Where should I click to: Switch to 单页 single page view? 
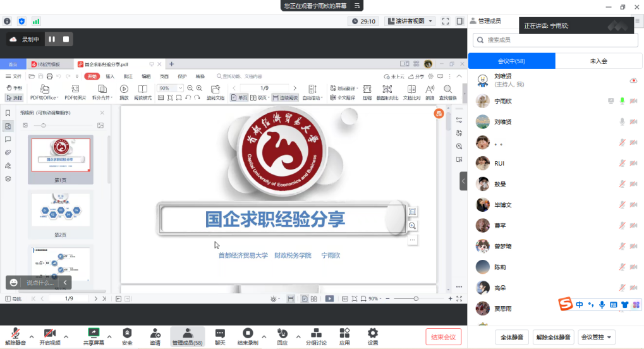239,98
